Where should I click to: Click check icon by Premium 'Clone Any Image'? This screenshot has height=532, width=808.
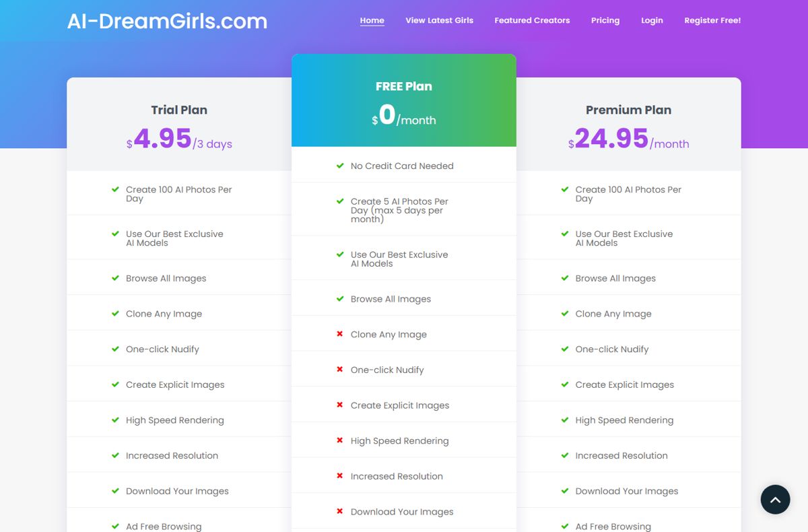pyautogui.click(x=565, y=314)
